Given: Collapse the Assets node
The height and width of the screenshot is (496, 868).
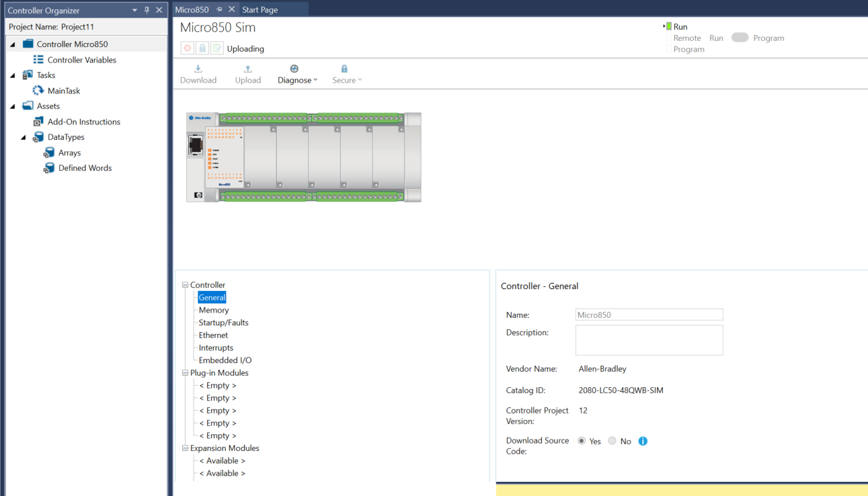Looking at the screenshot, I should [13, 106].
